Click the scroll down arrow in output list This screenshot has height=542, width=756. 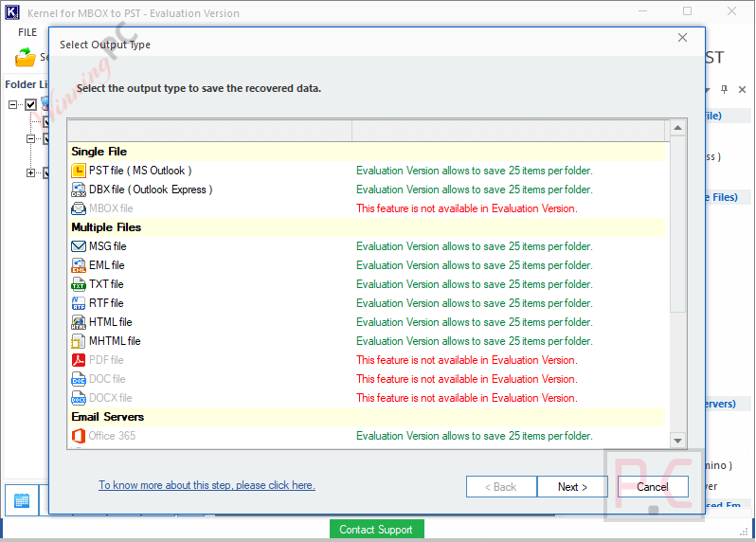click(x=677, y=441)
